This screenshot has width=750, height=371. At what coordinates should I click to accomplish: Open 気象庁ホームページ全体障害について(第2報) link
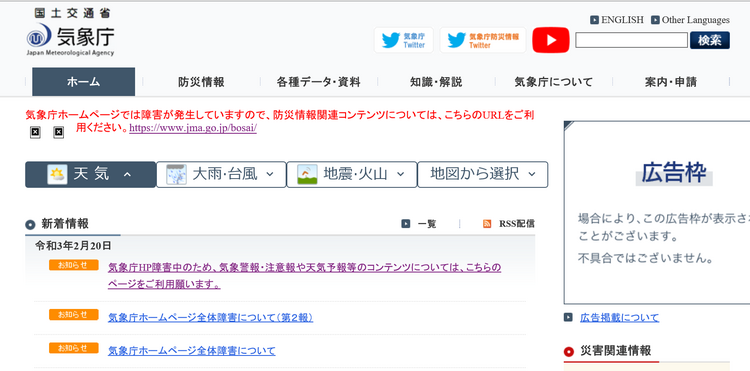pos(210,317)
